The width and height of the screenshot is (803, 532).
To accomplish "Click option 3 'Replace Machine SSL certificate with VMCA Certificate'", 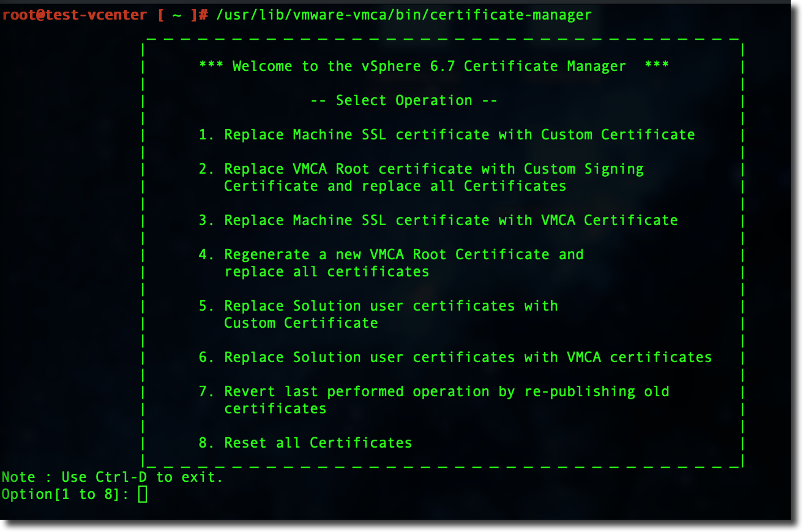I will click(x=438, y=220).
